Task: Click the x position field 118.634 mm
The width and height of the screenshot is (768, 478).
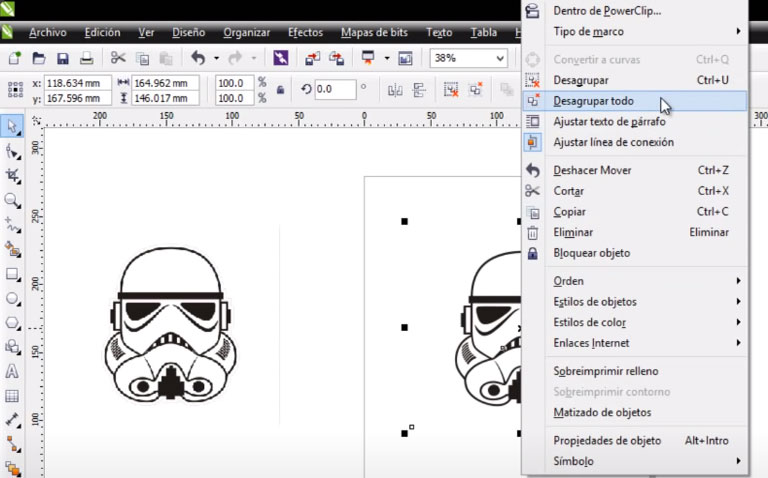Action: [77, 83]
